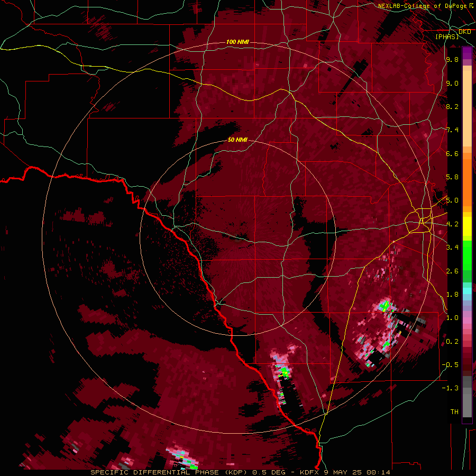476x476 pixels.
Task: Click the 6.6 value on the color scale
Action: (x=452, y=153)
